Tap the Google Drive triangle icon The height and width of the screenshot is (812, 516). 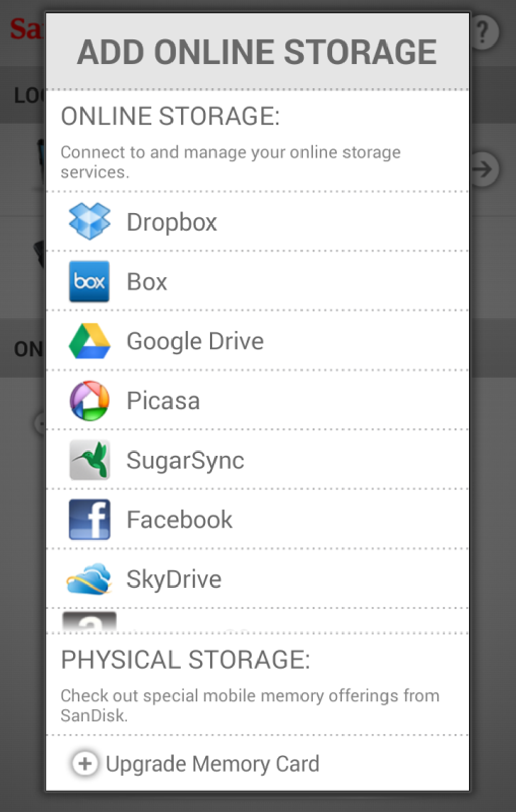click(90, 341)
